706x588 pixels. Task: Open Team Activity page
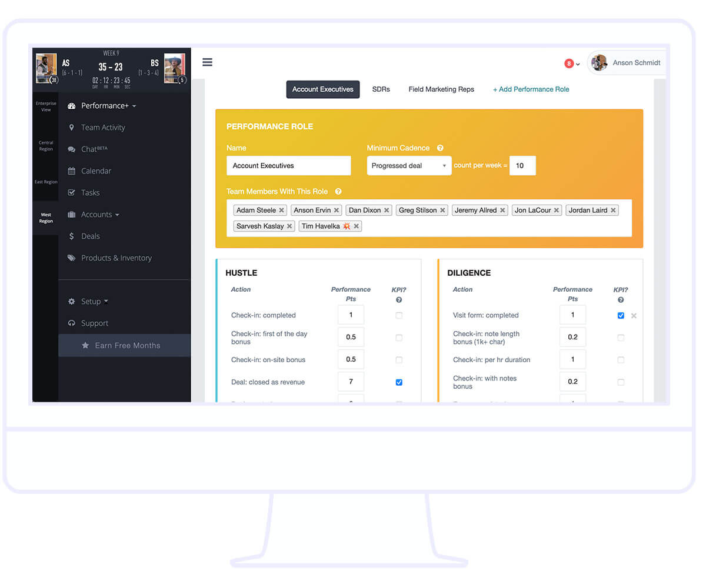pos(104,128)
